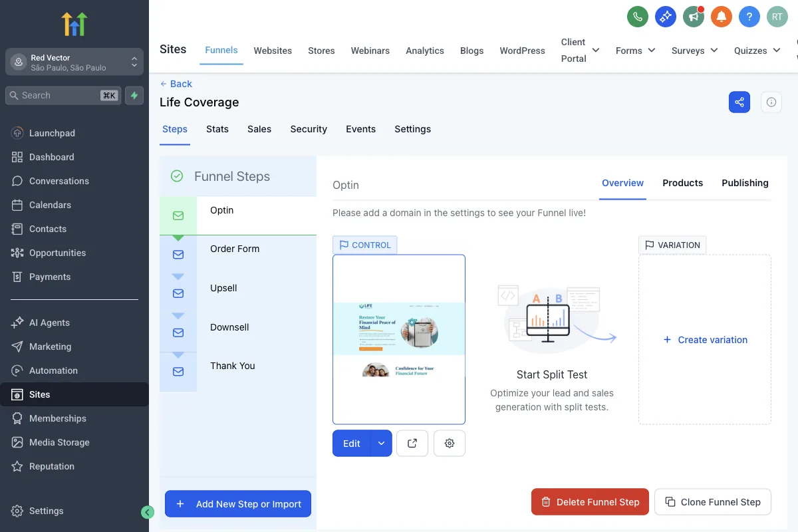
Task: Click the Clone Funnel Step button
Action: (712, 502)
